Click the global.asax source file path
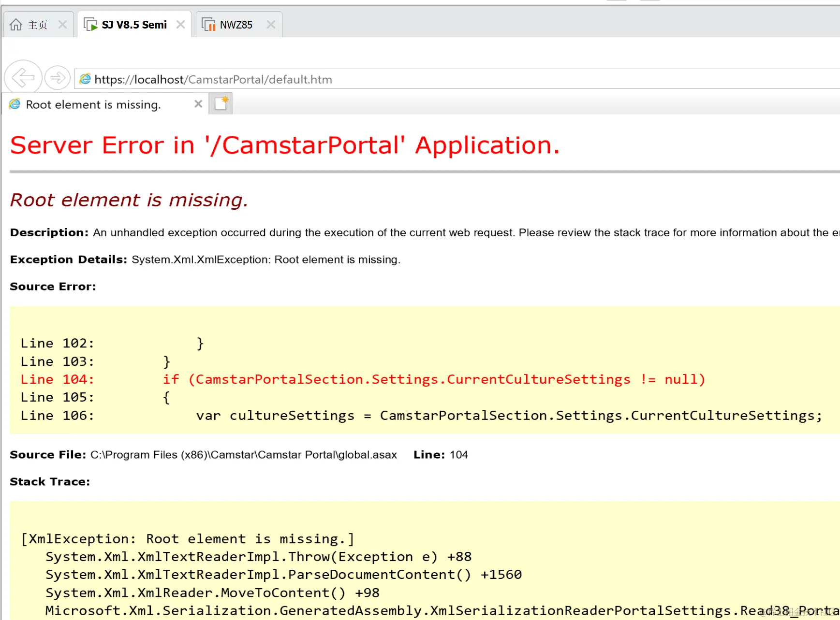Image resolution: width=840 pixels, height=620 pixels. pos(244,455)
